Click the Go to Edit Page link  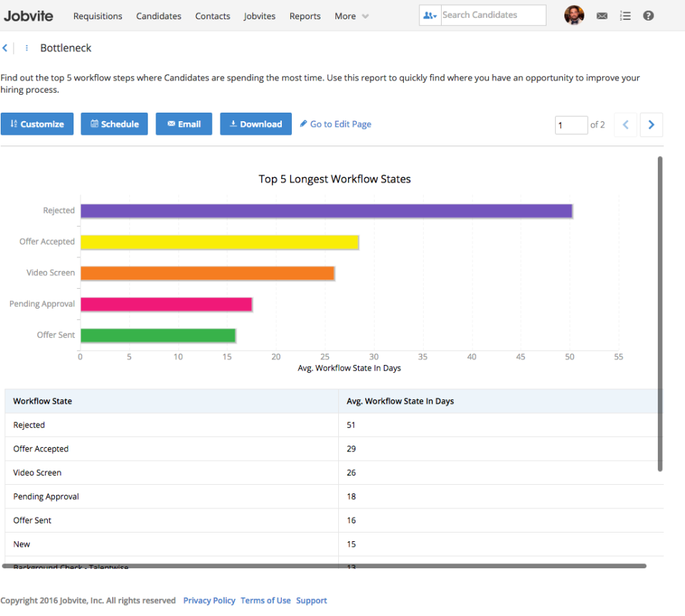tap(340, 123)
